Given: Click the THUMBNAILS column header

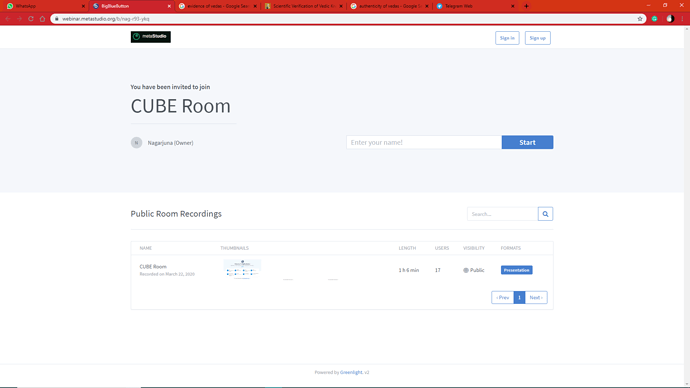Looking at the screenshot, I should pyautogui.click(x=235, y=248).
